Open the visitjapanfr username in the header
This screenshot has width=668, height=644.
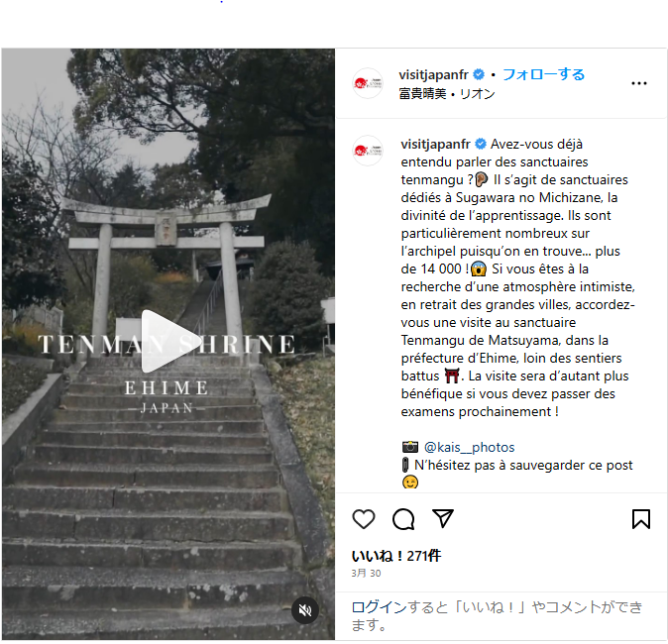[x=433, y=75]
